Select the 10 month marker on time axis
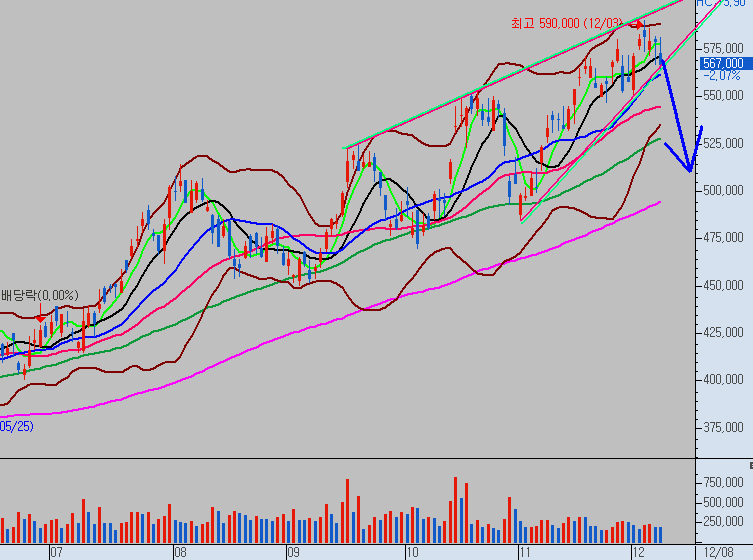The width and height of the screenshot is (753, 560). point(411,552)
